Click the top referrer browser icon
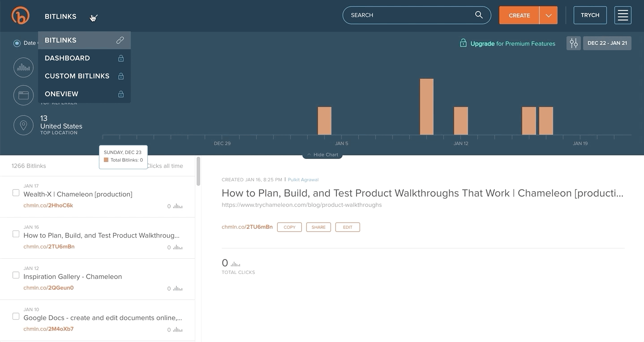Image resolution: width=644 pixels, height=342 pixels. (x=23, y=95)
